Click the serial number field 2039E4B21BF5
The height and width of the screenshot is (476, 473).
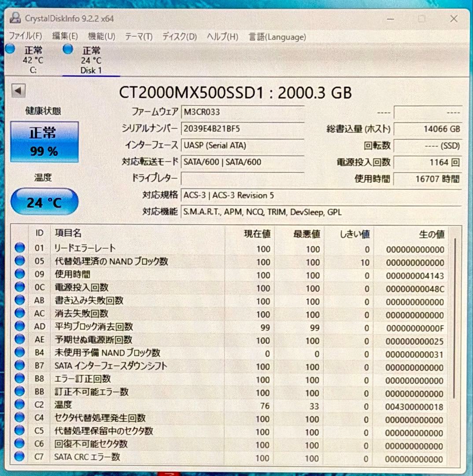click(x=242, y=129)
